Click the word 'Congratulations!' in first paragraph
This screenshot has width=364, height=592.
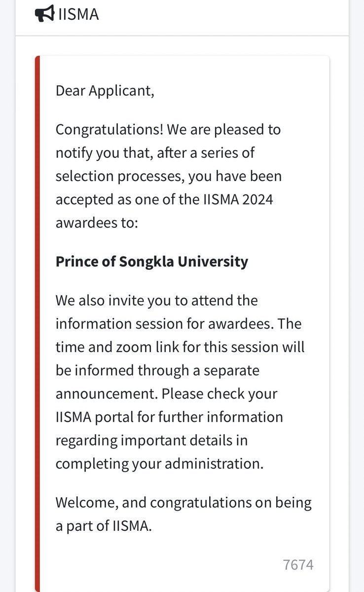[109, 130]
